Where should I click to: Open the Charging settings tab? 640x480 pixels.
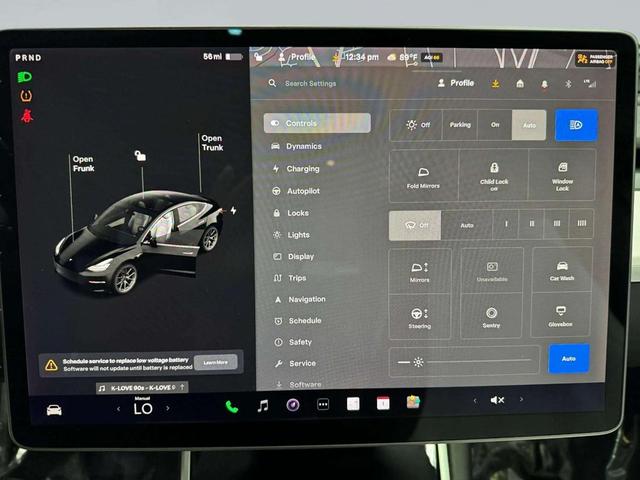(x=296, y=169)
